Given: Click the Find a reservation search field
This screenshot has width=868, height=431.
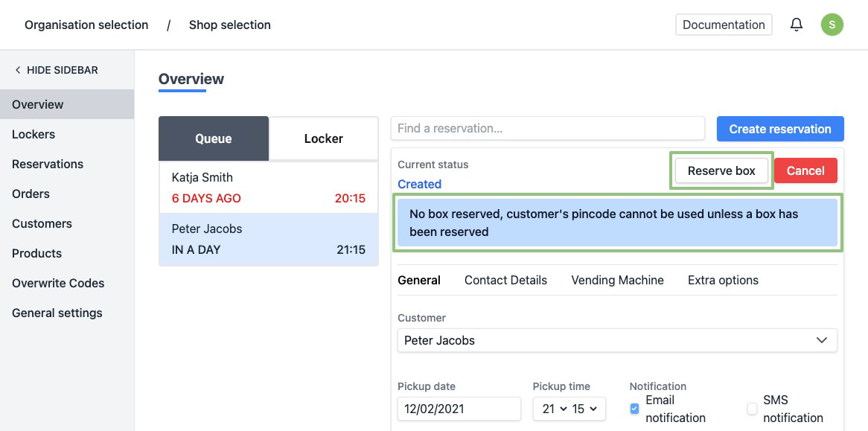Looking at the screenshot, I should (547, 128).
